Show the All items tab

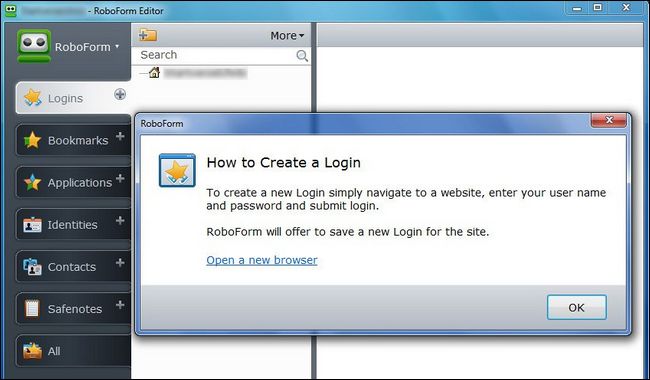click(73, 351)
